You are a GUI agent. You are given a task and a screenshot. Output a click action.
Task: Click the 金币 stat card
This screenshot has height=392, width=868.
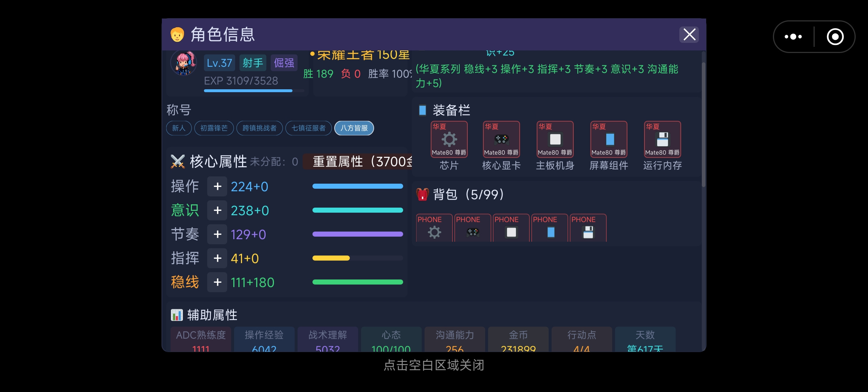point(518,339)
